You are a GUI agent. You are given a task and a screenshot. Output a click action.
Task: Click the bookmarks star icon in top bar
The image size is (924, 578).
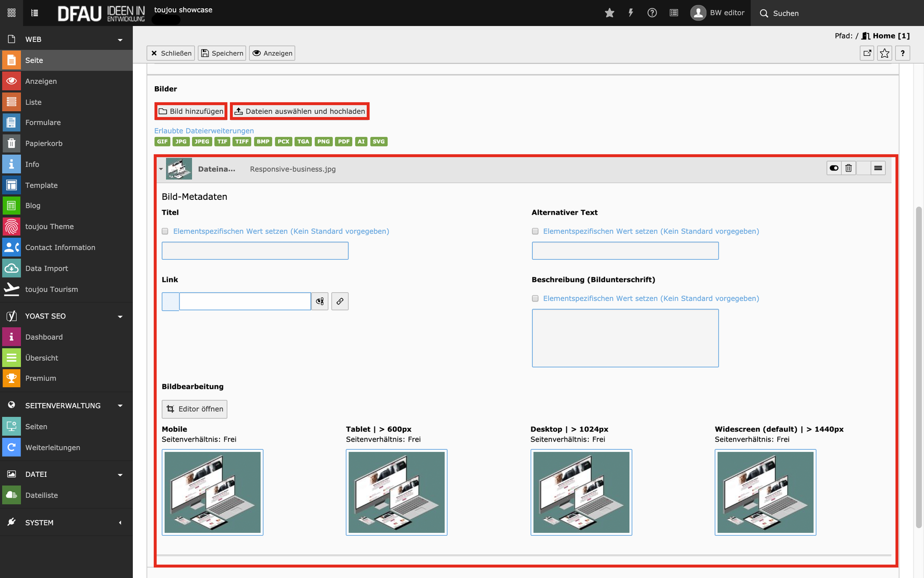click(609, 13)
